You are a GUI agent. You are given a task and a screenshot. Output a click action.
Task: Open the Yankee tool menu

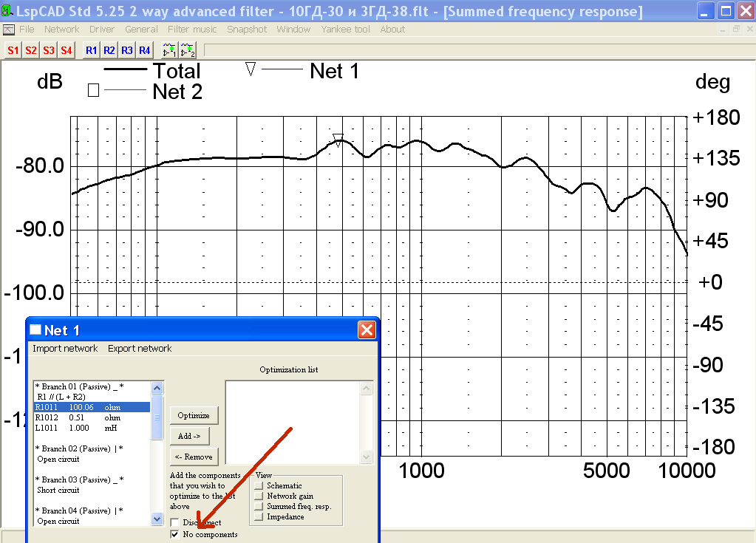345,30
